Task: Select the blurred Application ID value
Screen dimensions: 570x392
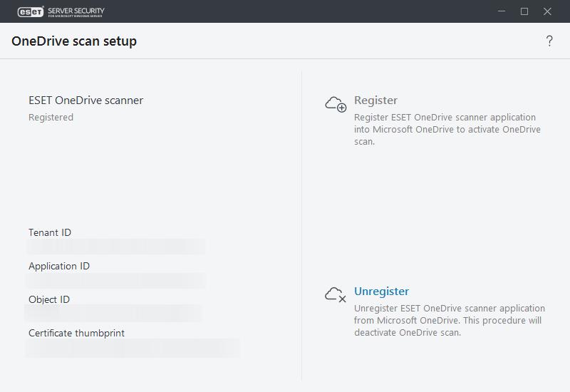Action: [x=116, y=280]
